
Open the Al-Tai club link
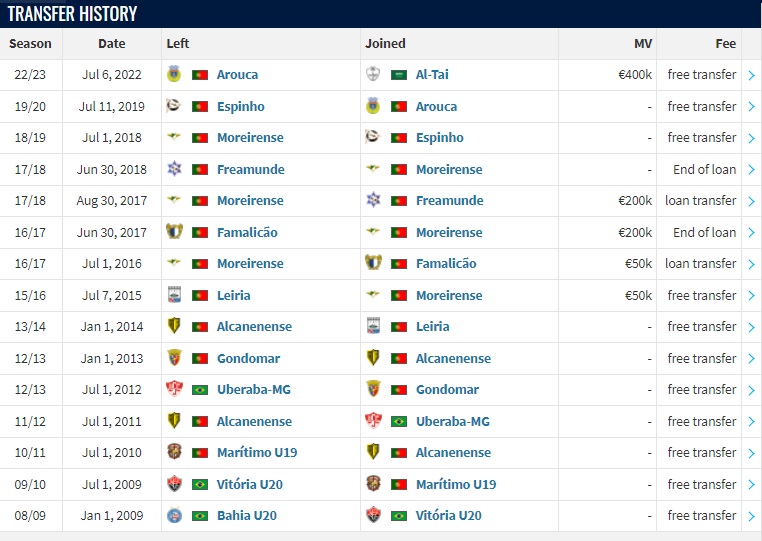pyautogui.click(x=432, y=74)
